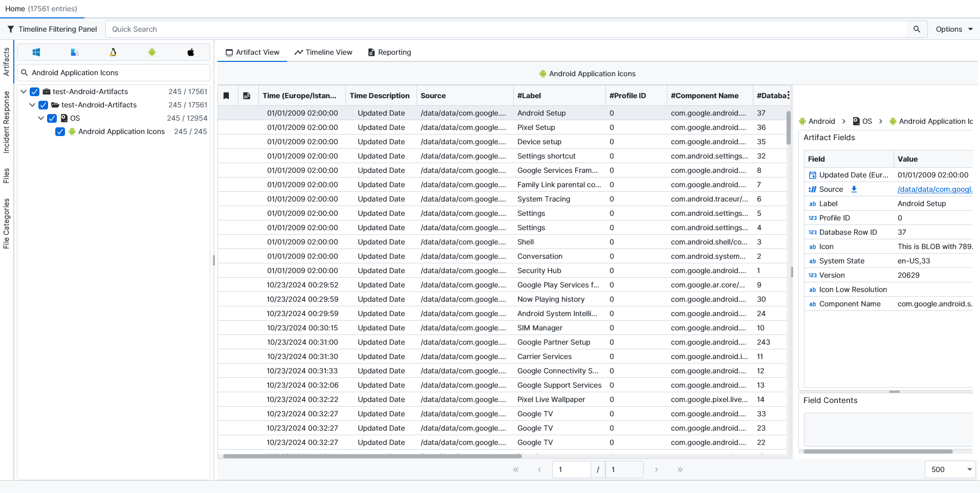
Task: Open the /data/data/com.googl source link
Action: tap(934, 189)
